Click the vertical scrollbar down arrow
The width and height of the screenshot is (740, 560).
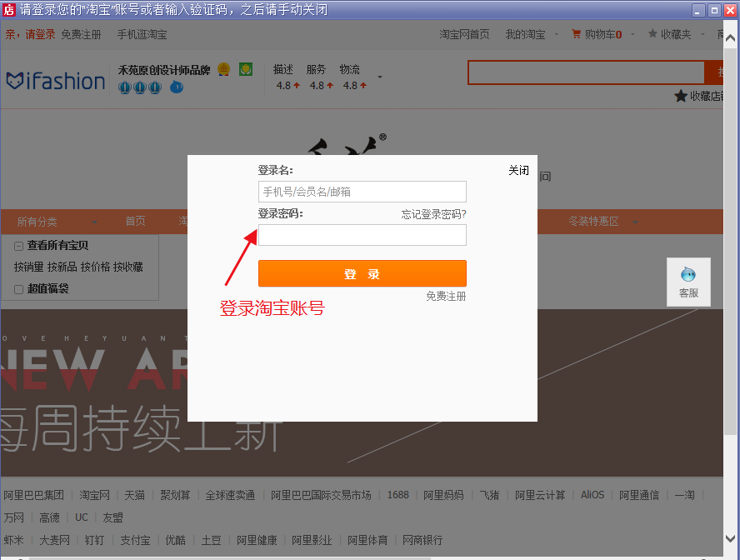click(x=731, y=539)
